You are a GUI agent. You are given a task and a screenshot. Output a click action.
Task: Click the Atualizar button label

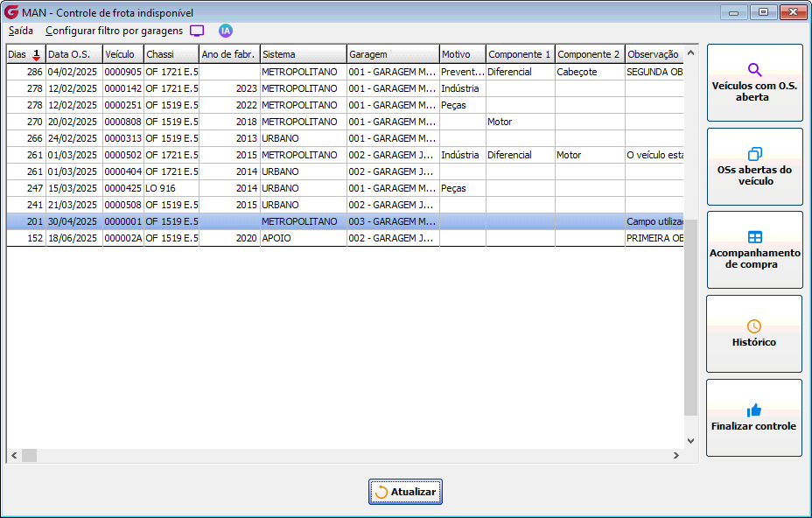pyautogui.click(x=413, y=492)
